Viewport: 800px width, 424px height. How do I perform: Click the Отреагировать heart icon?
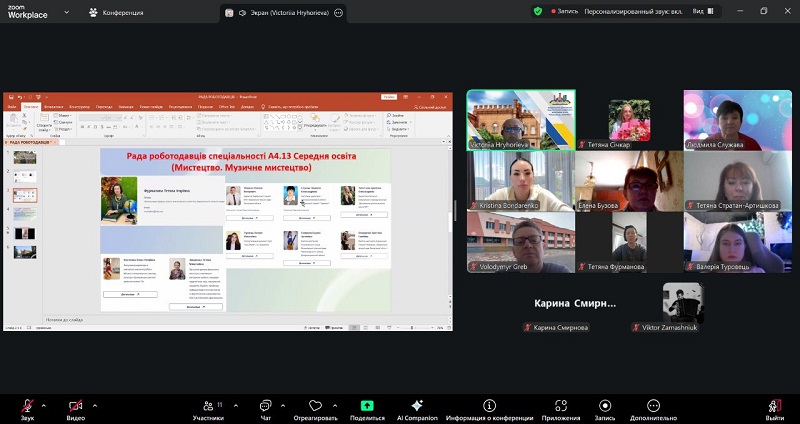(316, 405)
